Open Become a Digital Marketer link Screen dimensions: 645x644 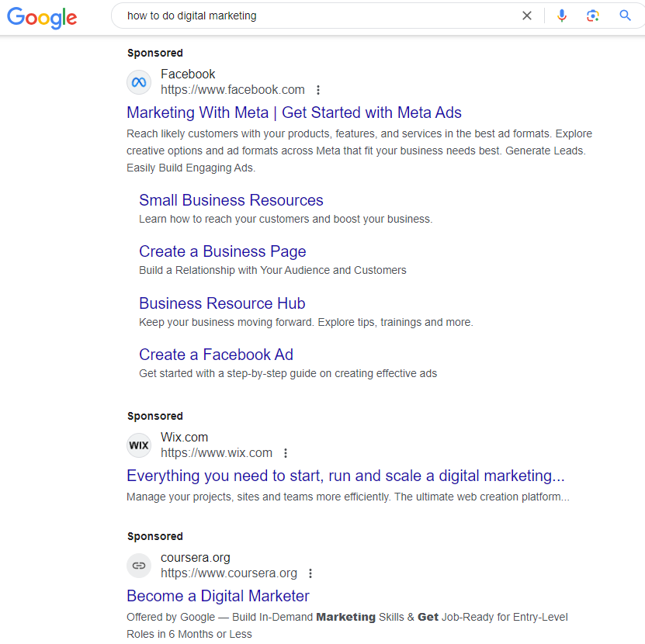click(218, 596)
